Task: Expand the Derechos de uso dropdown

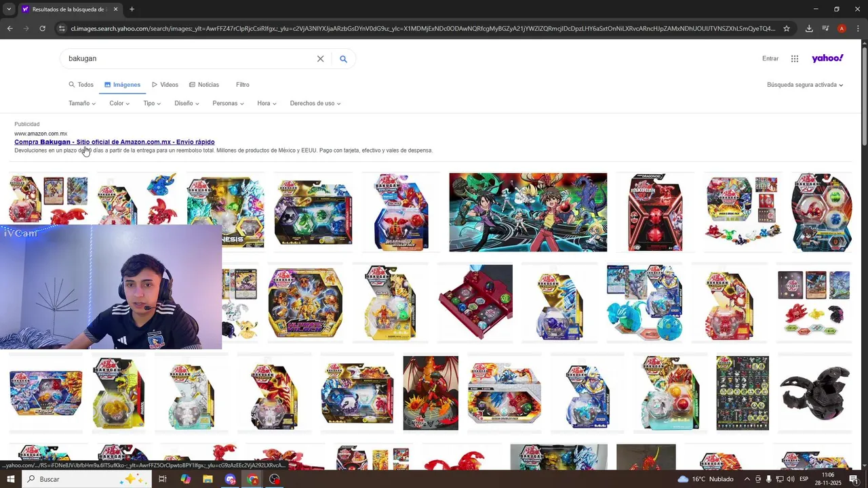Action: coord(315,104)
